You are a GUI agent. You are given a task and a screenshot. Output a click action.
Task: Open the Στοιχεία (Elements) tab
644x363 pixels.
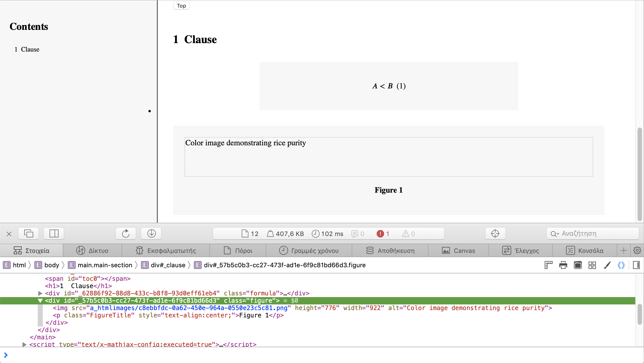(32, 250)
